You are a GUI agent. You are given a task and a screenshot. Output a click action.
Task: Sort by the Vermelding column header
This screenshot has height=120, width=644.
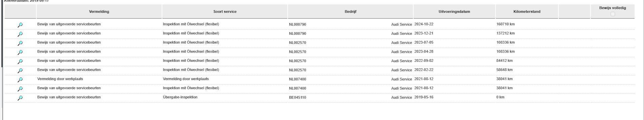coord(99,12)
